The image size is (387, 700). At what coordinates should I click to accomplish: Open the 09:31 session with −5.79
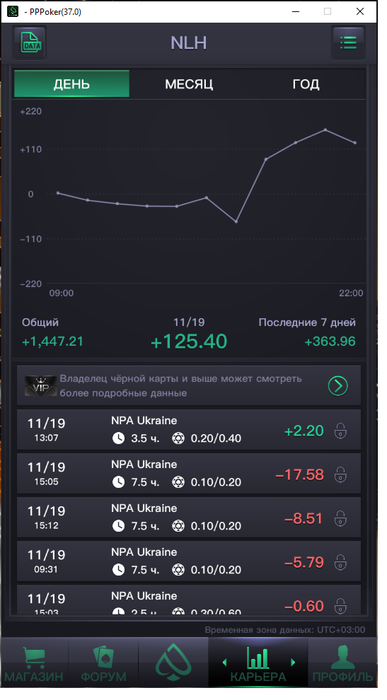click(189, 562)
